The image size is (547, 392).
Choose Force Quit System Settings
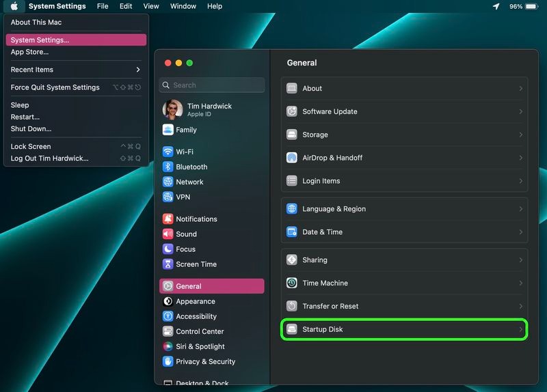(x=76, y=87)
